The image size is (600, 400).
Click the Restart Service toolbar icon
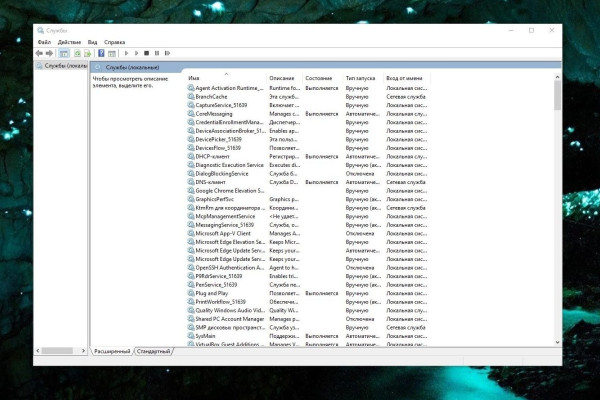click(167, 53)
